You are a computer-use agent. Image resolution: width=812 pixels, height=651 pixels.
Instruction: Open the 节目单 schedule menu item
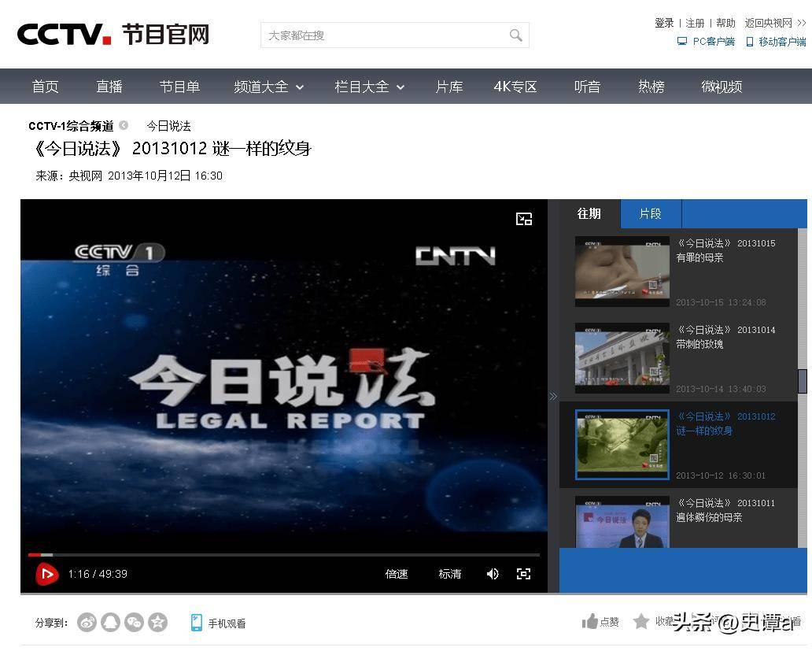tap(179, 87)
